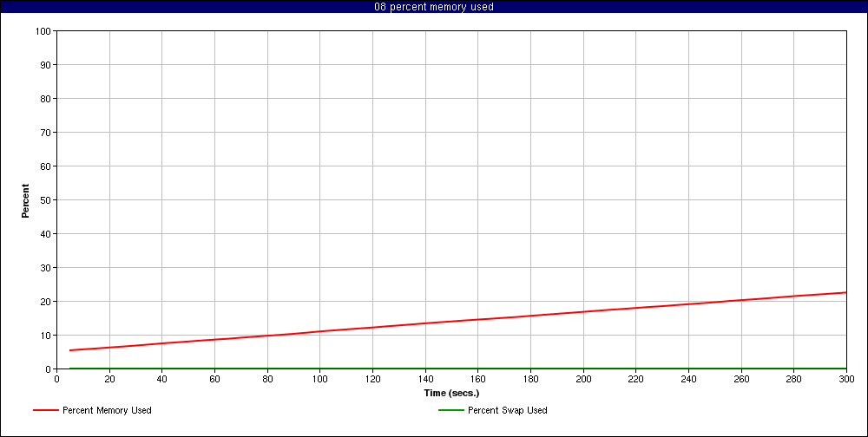Click the 100 tick on the y-axis
Viewport: 868px width, 437px height.
(x=43, y=31)
